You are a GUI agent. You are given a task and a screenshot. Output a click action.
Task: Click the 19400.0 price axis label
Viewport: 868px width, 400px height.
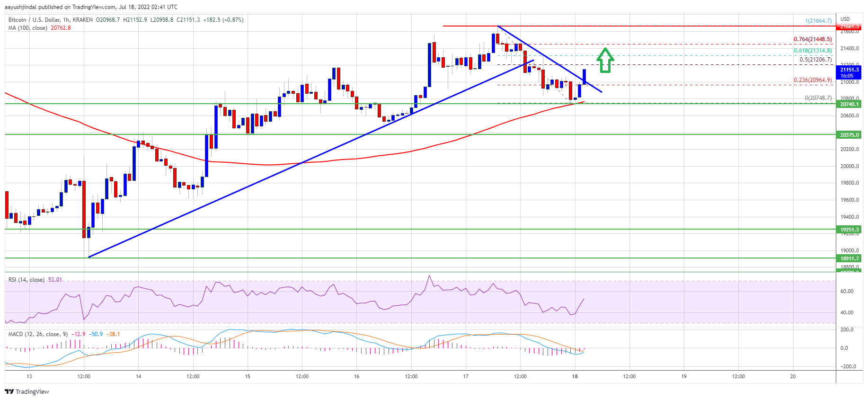[850, 217]
